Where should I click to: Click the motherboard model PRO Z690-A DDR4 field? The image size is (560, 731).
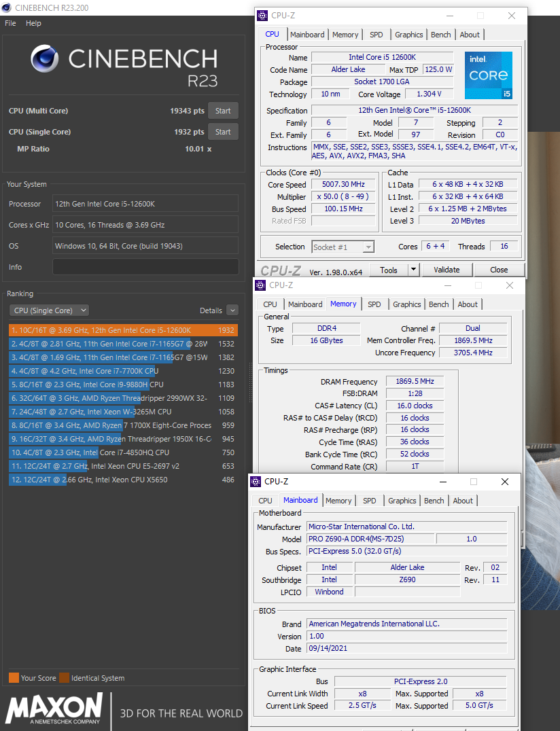coord(371,539)
